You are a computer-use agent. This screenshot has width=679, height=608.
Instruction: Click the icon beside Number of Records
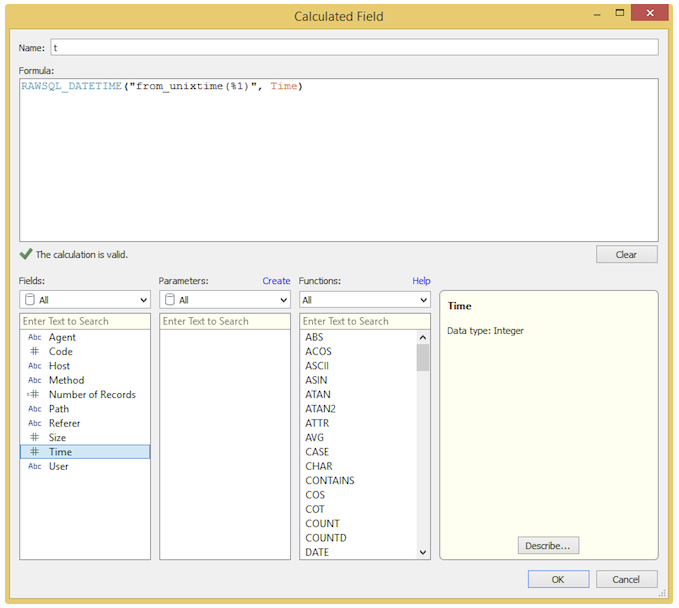coord(34,395)
